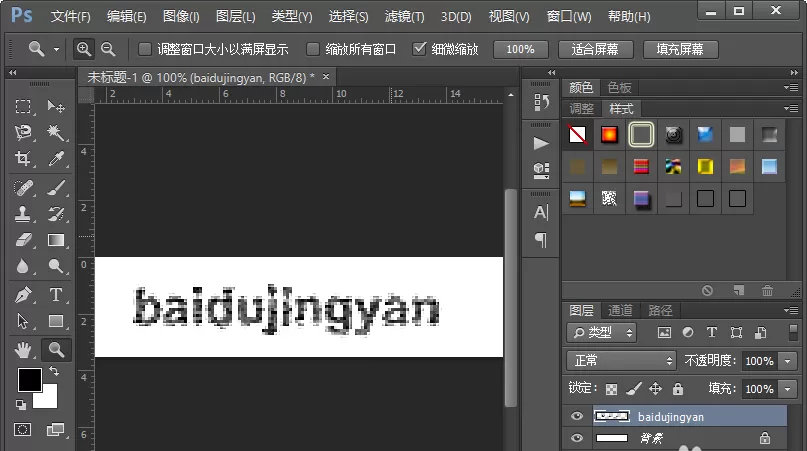Screen dimensions: 807x451
Task: Open the fill slider arrow
Action: 787,389
